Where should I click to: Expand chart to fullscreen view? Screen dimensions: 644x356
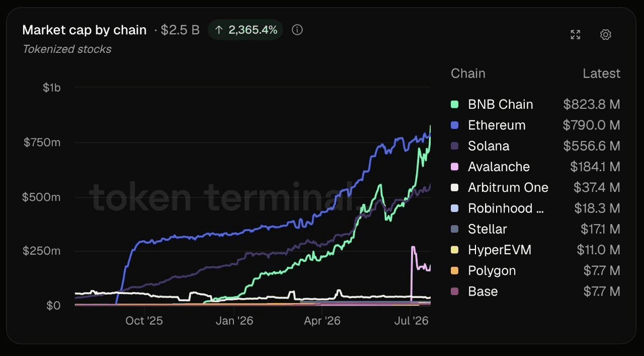point(576,35)
